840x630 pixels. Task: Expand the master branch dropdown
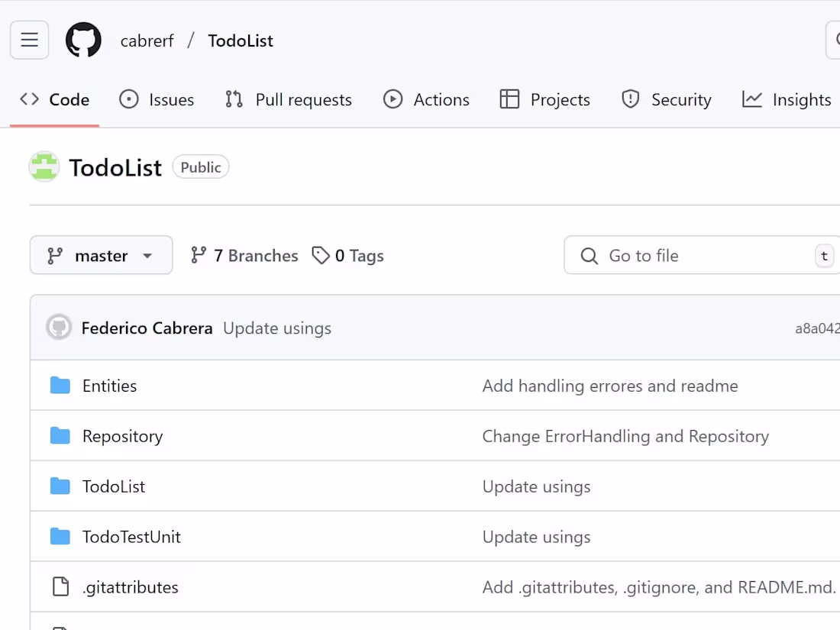click(101, 256)
